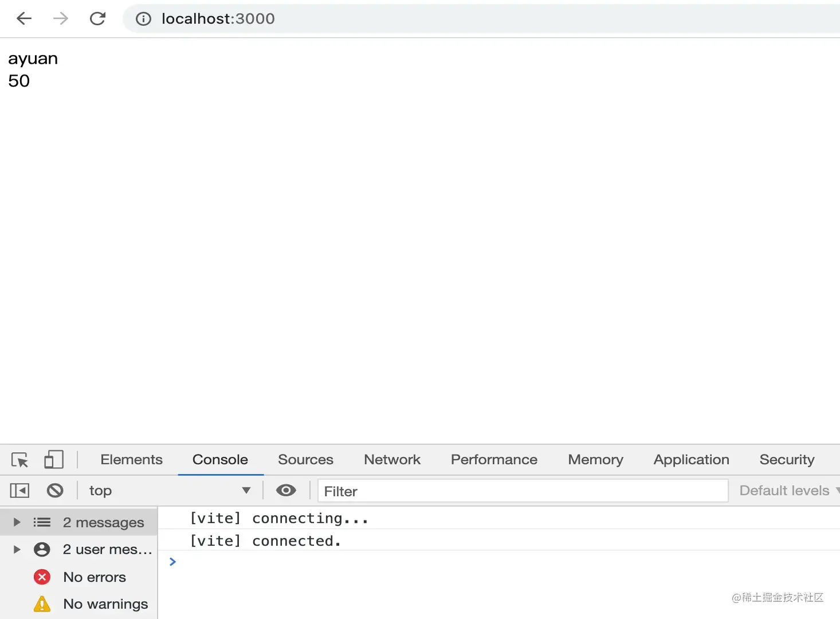Screen dimensions: 840x619
Task: Open the top frame context dropdown
Action: click(x=169, y=491)
